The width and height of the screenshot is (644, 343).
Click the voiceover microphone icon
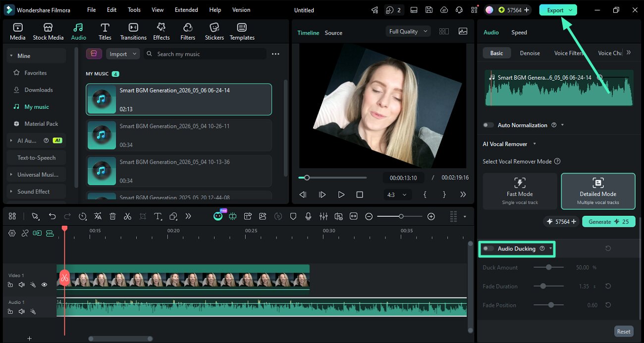[308, 216]
